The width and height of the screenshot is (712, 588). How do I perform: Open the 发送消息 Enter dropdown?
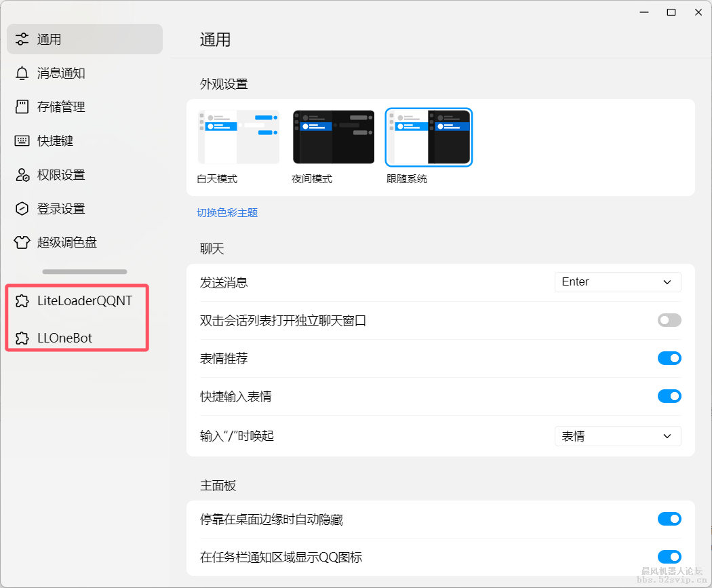618,282
